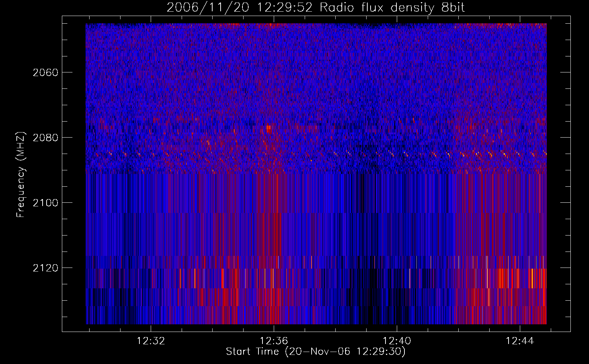Click the plot title '2006/11/20 12:29:52 Radio flux density 8bit'
Screen dimensions: 589x364
click(x=316, y=7)
